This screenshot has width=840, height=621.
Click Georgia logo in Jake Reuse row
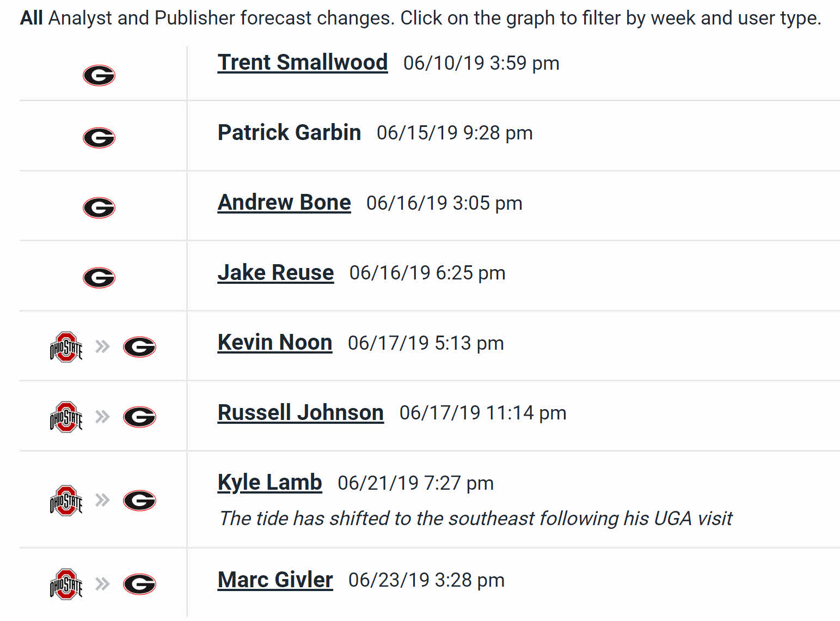click(x=99, y=278)
